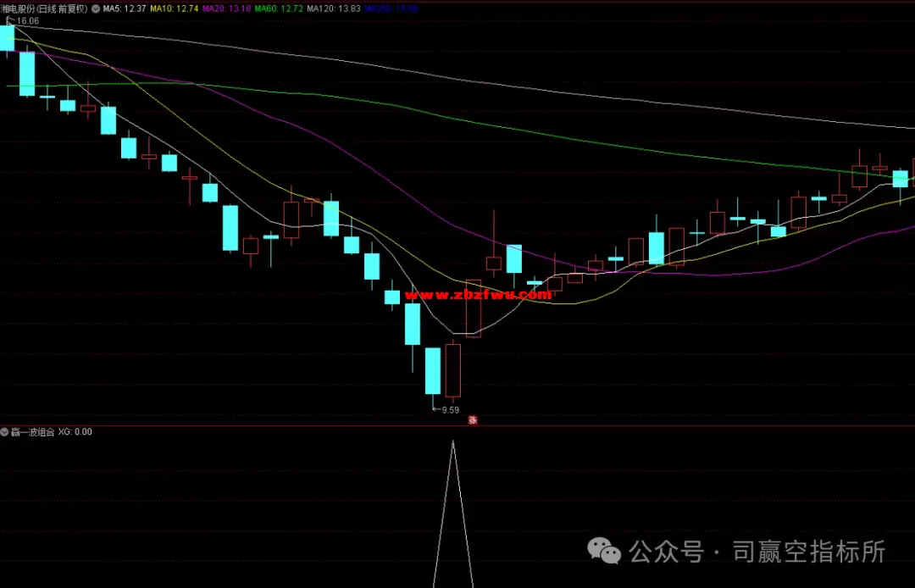Click the XG: 0.00 indicator value
Image resolution: width=915 pixels, height=588 pixels.
[x=75, y=432]
